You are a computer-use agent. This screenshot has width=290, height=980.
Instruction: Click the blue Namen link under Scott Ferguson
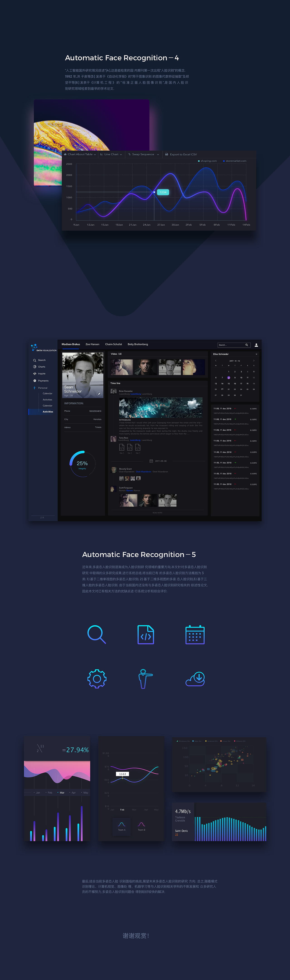tap(130, 490)
